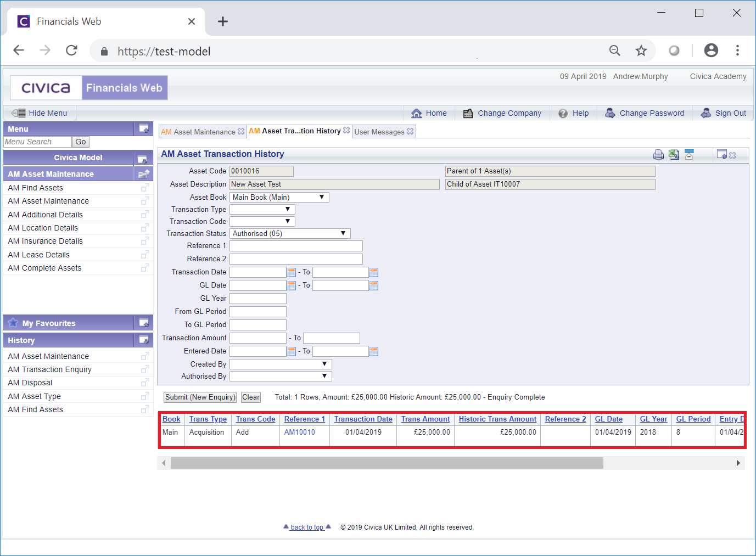756x556 pixels.
Task: Click the horizontal scrollbar thumb of results
Action: [x=387, y=463]
